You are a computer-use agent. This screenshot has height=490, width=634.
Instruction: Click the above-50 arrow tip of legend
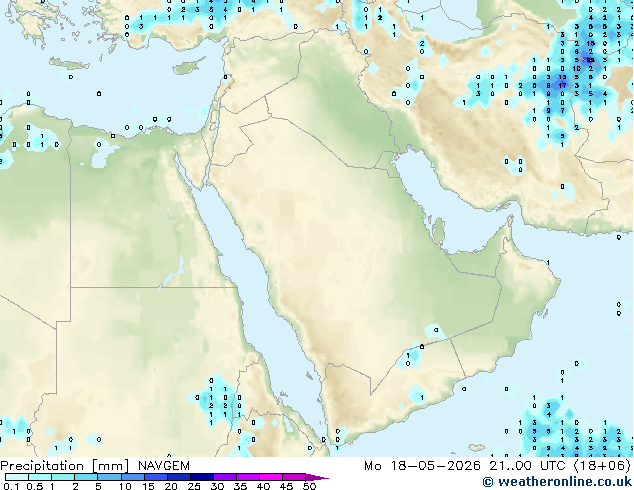(x=317, y=477)
